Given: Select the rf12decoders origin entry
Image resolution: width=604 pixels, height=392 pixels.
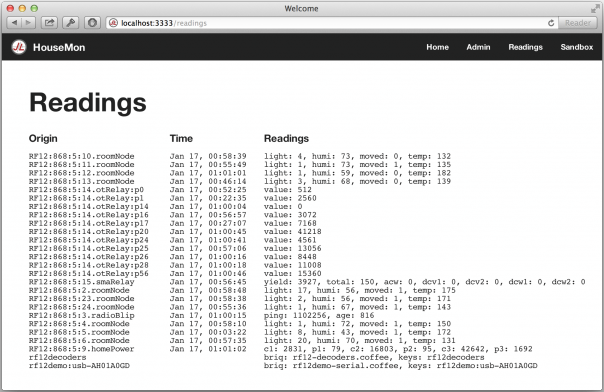Looking at the screenshot, I should (x=57, y=357).
